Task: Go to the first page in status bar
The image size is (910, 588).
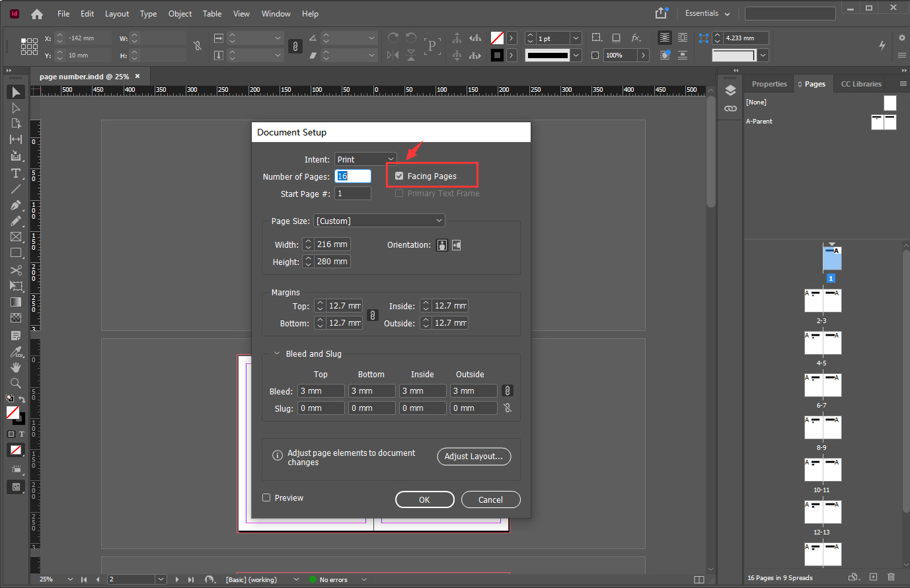Action: (x=84, y=579)
